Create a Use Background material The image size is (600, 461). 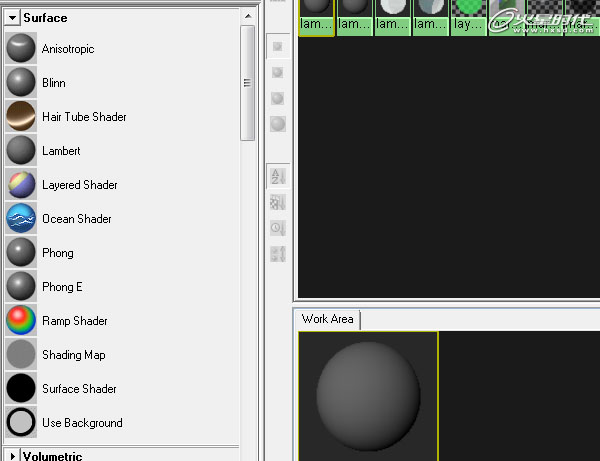64,423
